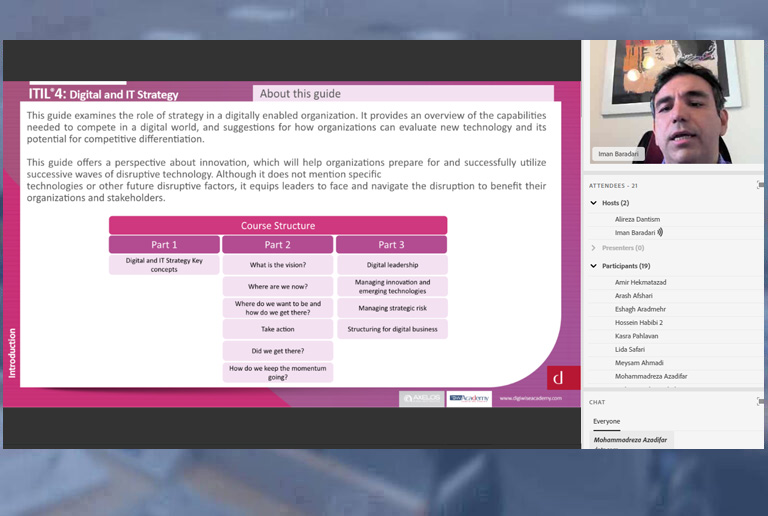The height and width of the screenshot is (516, 768).
Task: Click the Academy logo on slide footer
Action: point(469,398)
